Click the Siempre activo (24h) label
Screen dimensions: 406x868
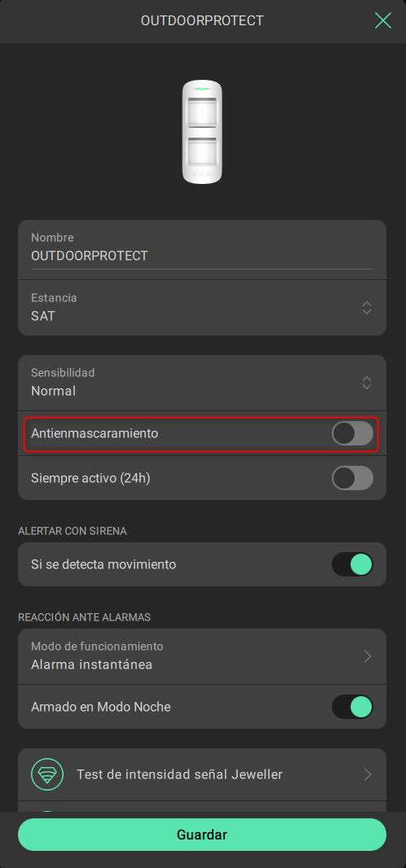click(90, 478)
